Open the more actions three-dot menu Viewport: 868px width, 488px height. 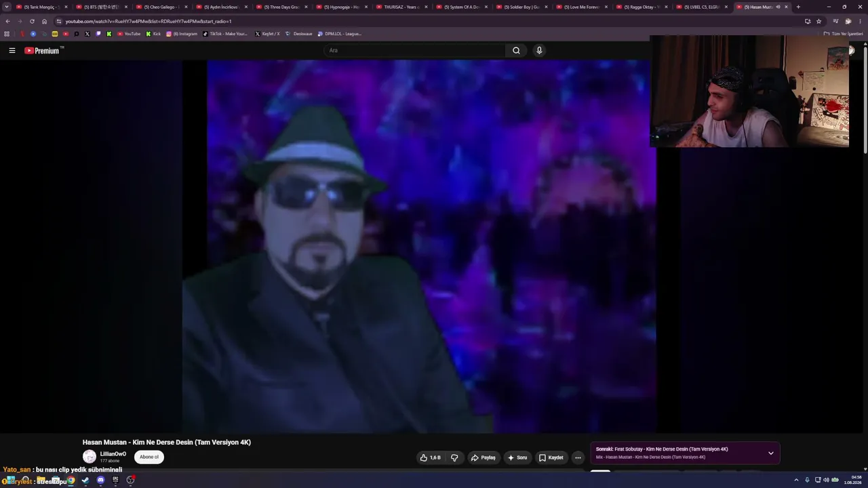point(578,457)
